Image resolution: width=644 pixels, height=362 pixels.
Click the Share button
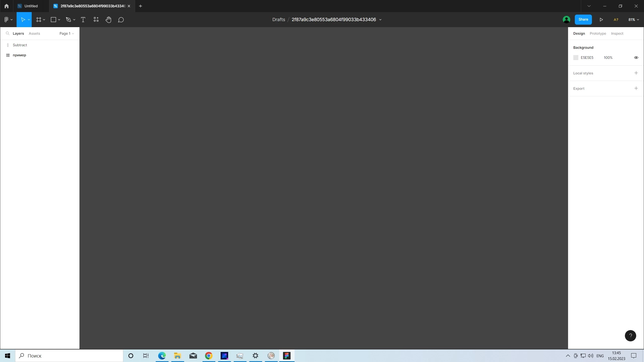(x=583, y=20)
